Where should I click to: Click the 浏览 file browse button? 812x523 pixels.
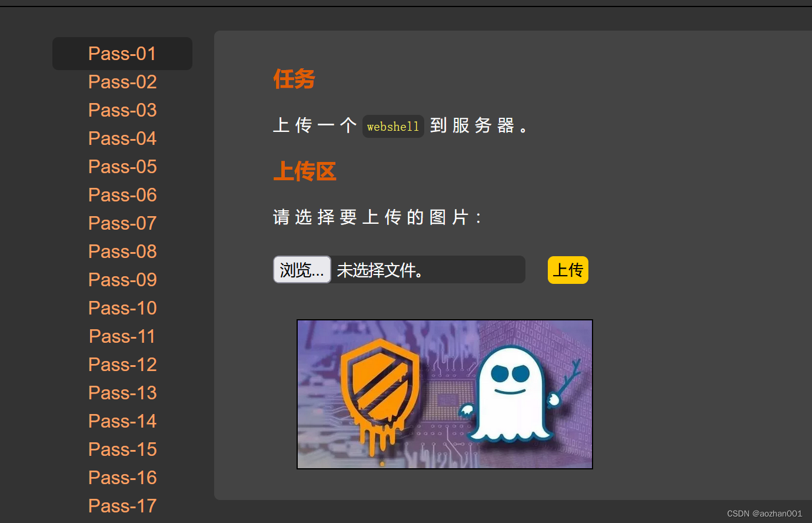[302, 269]
